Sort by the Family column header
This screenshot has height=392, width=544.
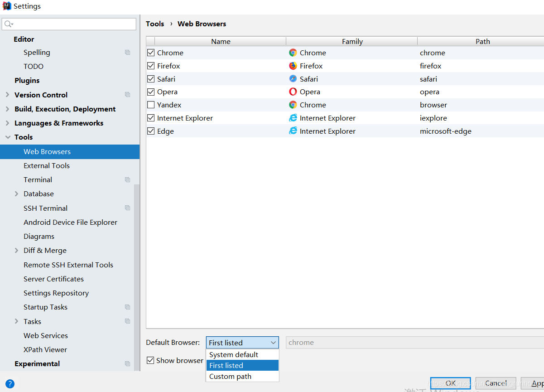[x=352, y=41]
